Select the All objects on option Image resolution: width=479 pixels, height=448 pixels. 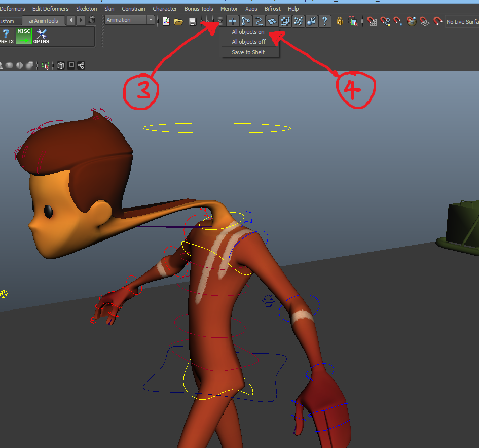pos(248,31)
